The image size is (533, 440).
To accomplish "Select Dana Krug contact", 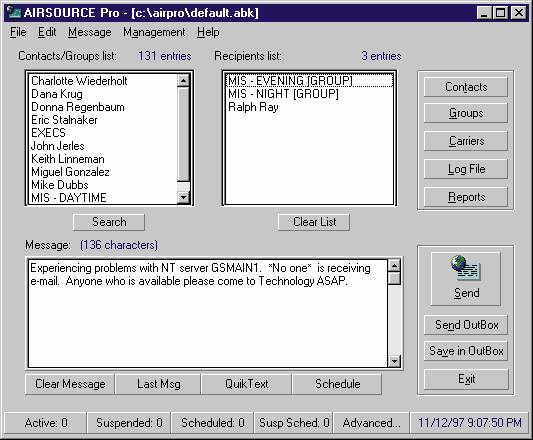I will (x=103, y=94).
